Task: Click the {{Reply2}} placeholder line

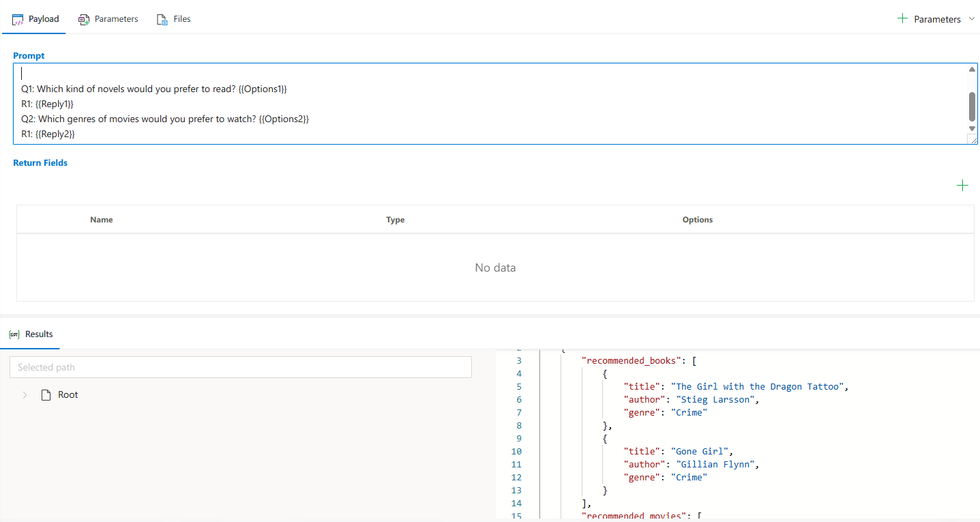Action: pos(48,134)
